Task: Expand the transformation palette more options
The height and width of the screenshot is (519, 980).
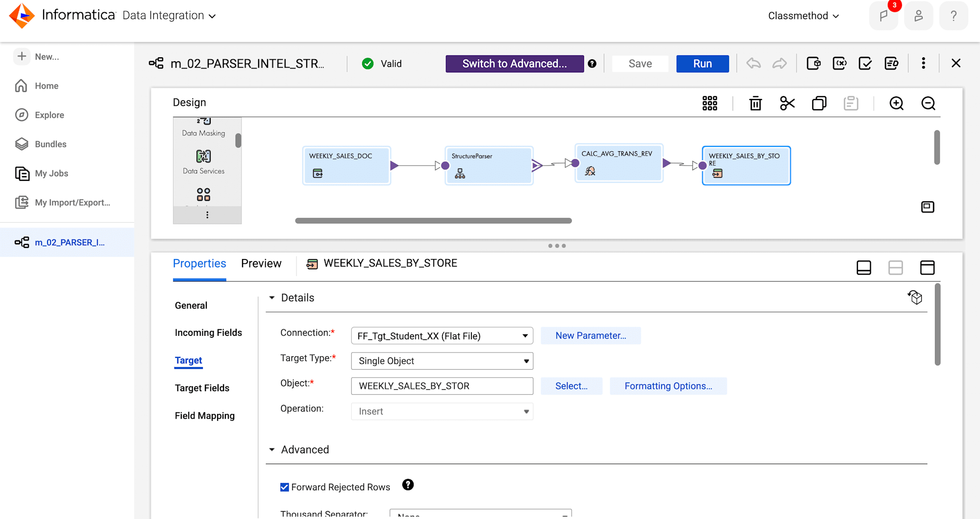Action: 207,215
